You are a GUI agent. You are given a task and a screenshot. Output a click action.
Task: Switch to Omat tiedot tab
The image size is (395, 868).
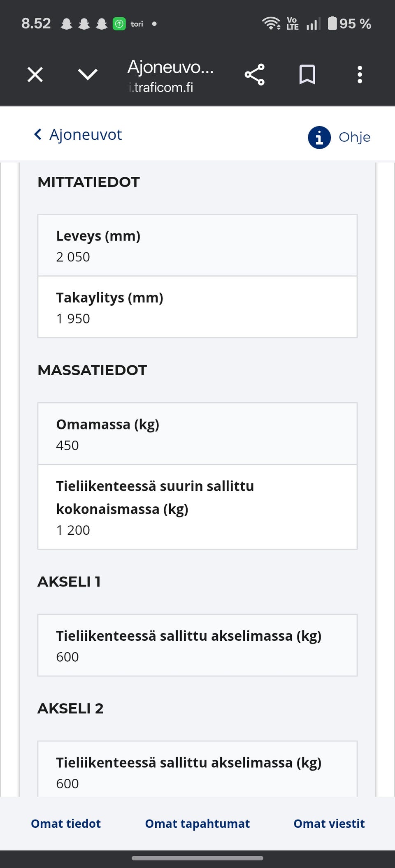pyautogui.click(x=65, y=824)
